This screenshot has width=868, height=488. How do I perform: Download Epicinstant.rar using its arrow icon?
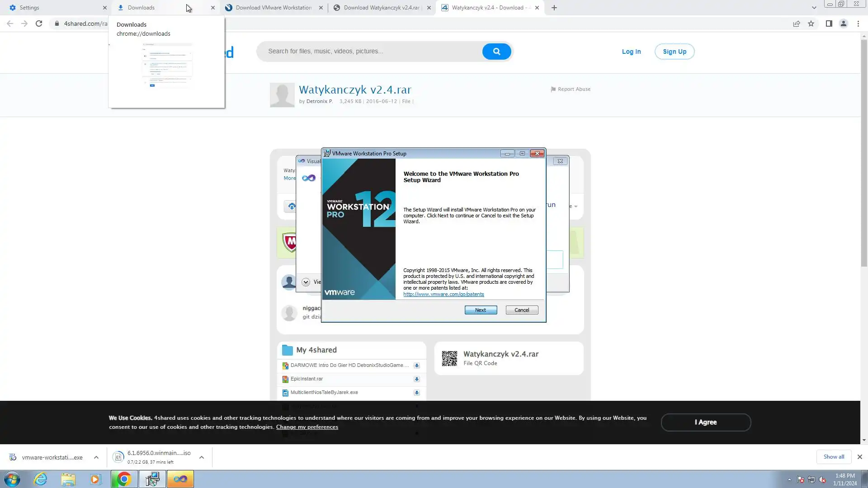[416, 379]
